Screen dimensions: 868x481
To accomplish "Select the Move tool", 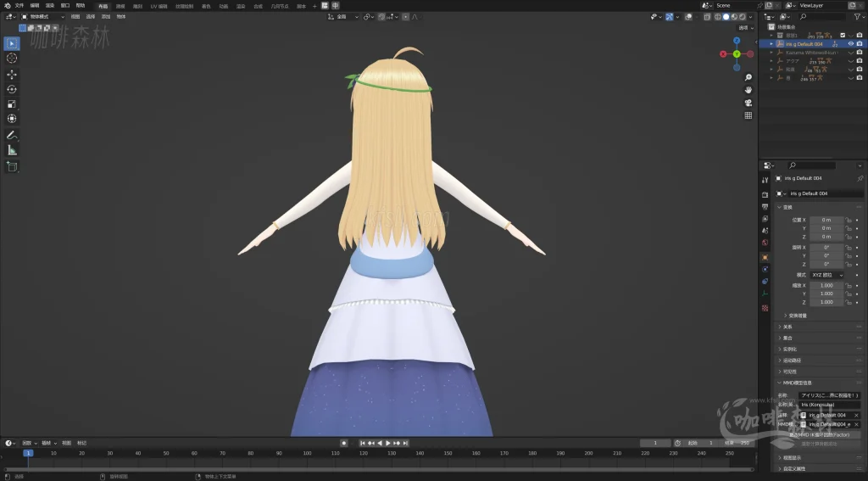I will [x=12, y=75].
